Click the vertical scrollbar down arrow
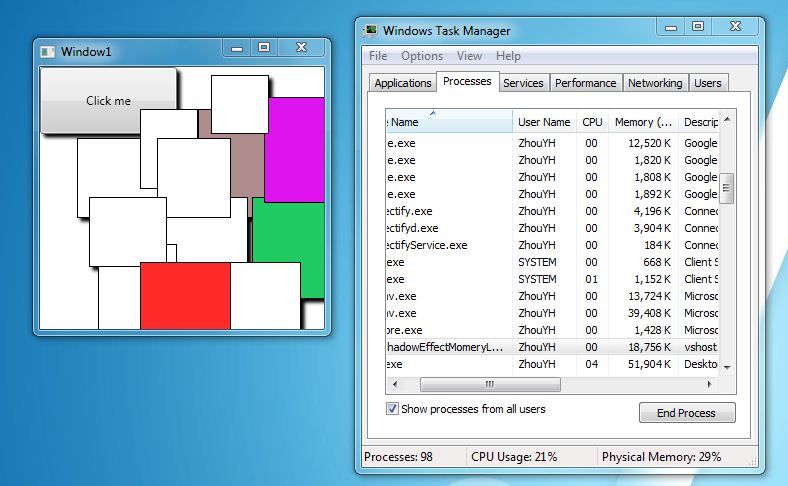This screenshot has height=486, width=788. [x=727, y=368]
